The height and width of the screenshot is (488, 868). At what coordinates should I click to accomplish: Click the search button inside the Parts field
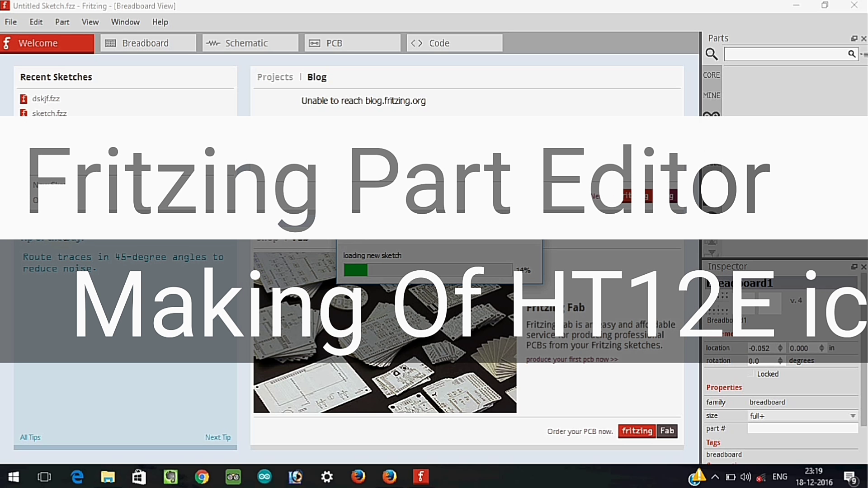point(852,54)
